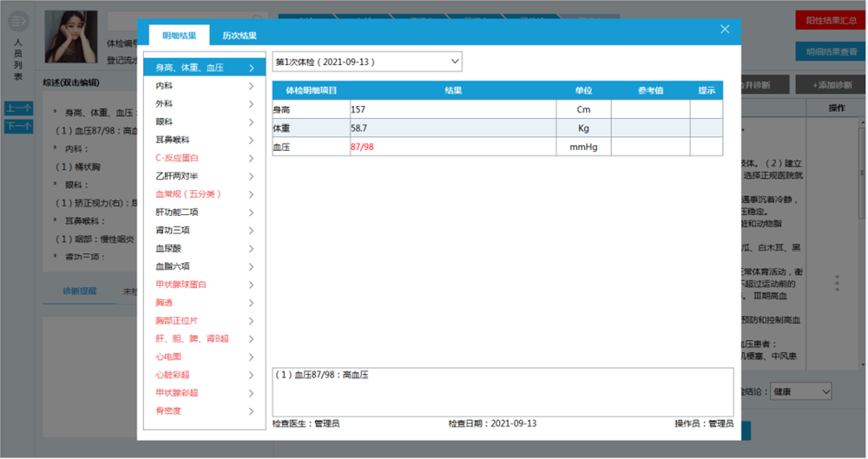Switch to the 历次结果 tab
Image resolution: width=868 pixels, height=459 pixels.
pyautogui.click(x=239, y=36)
